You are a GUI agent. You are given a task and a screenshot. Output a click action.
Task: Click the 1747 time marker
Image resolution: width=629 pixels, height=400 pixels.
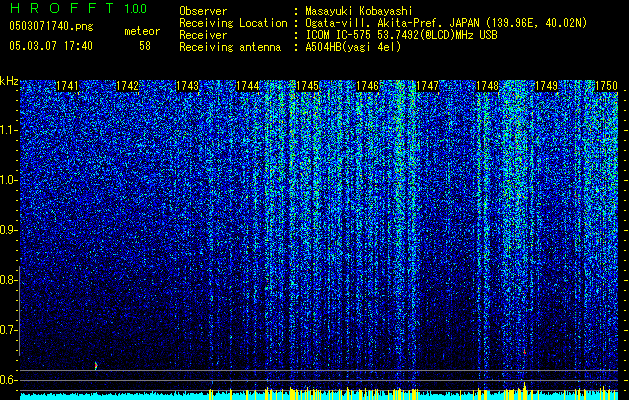pos(427,86)
